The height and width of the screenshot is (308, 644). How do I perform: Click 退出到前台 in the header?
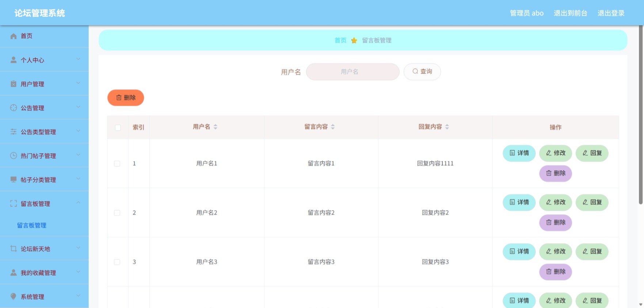pos(570,13)
